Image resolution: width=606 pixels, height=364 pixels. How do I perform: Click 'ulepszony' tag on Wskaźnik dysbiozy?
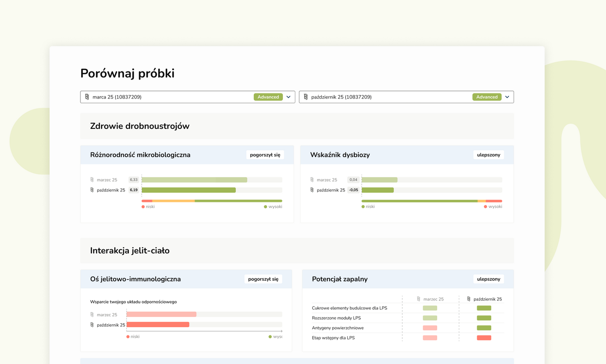(488, 155)
